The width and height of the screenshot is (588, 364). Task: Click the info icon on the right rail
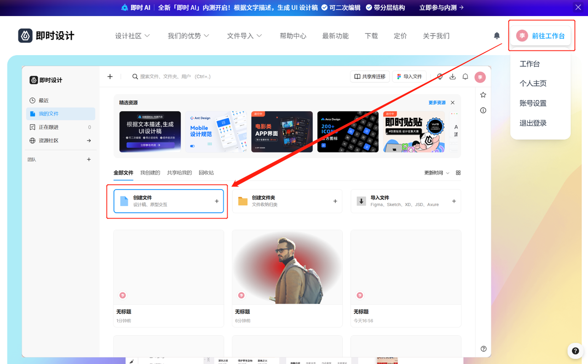483,110
